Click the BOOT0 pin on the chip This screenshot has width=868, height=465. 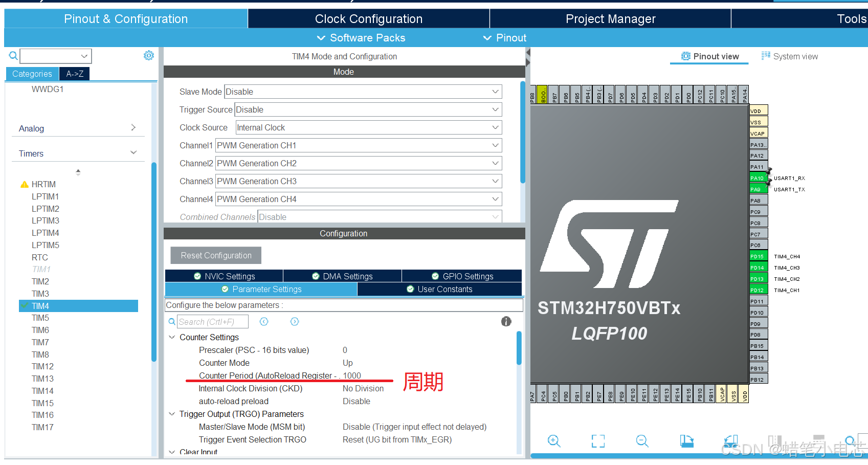[542, 95]
